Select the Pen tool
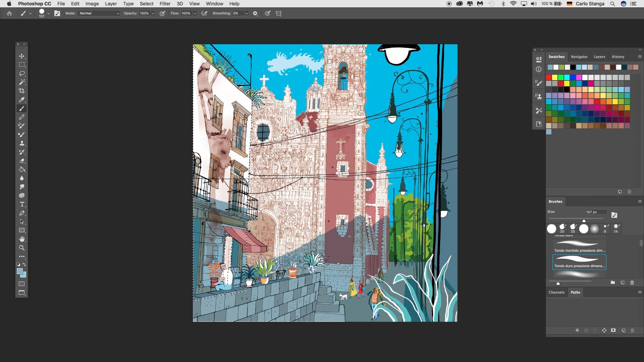The image size is (644, 362). click(x=22, y=213)
